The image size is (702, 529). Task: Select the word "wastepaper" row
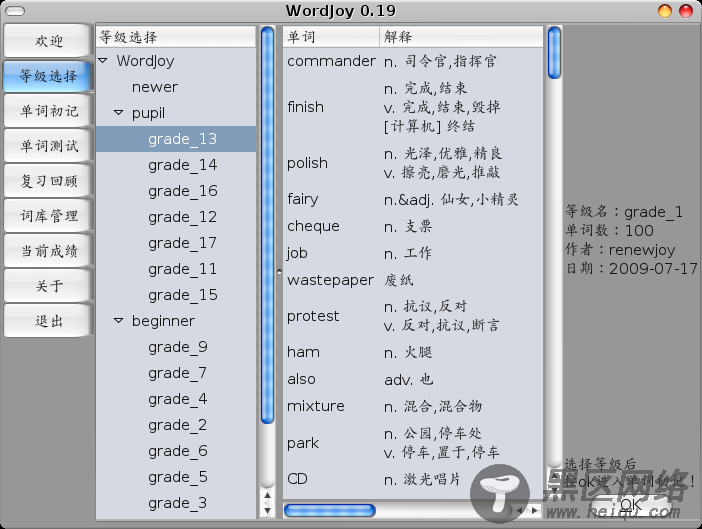pyautogui.click(x=413, y=280)
